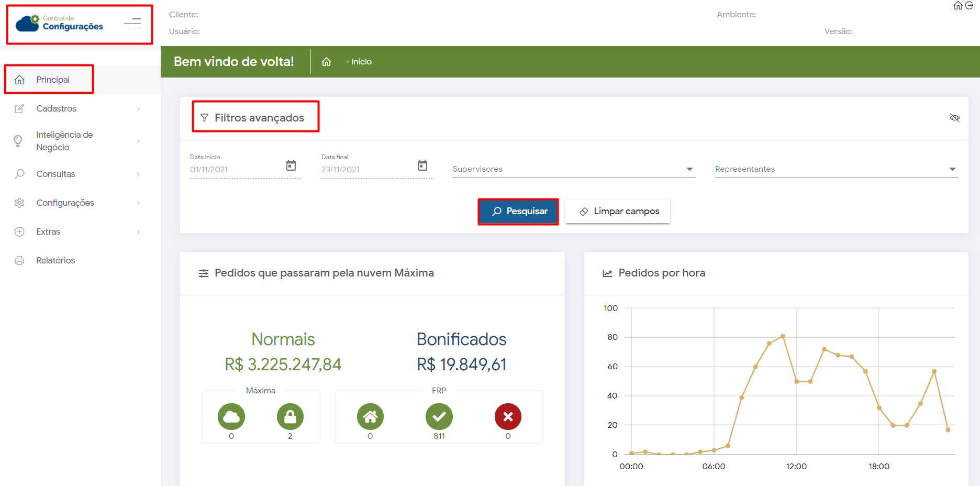Click the green checkmark icon under ERP
This screenshot has height=486, width=980.
pos(439,417)
